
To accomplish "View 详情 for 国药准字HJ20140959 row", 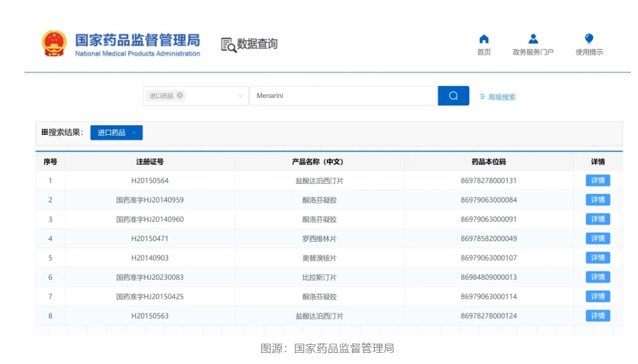I will click(x=597, y=200).
